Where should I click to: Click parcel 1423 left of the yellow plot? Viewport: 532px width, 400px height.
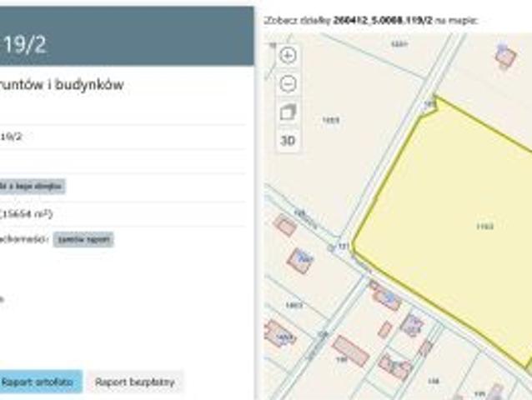point(331,121)
